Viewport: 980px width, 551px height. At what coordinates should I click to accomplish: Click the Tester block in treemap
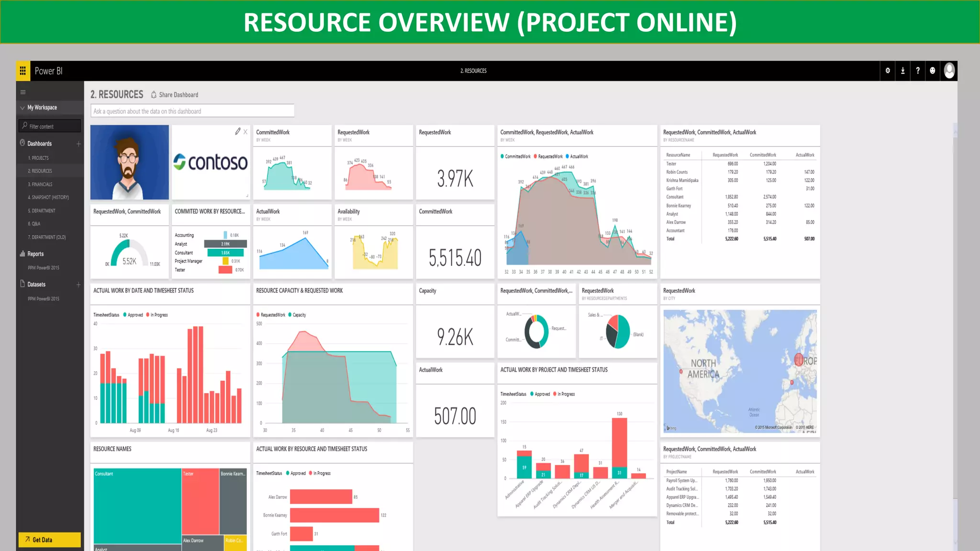[x=200, y=502]
